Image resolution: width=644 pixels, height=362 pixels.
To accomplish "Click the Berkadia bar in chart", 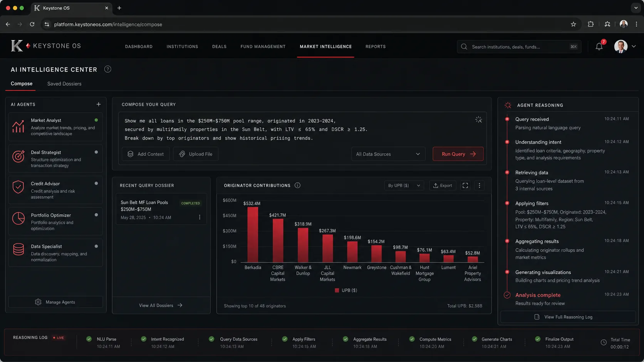I will (253, 235).
